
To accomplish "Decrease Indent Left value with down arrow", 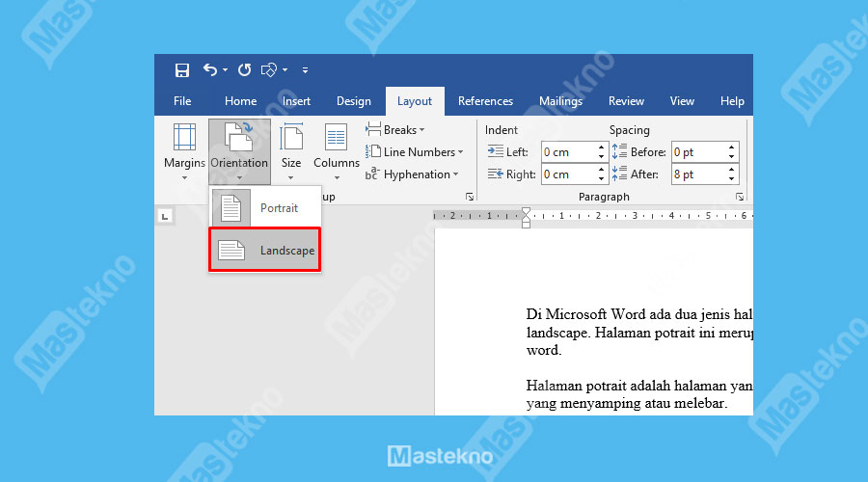I will [x=601, y=157].
